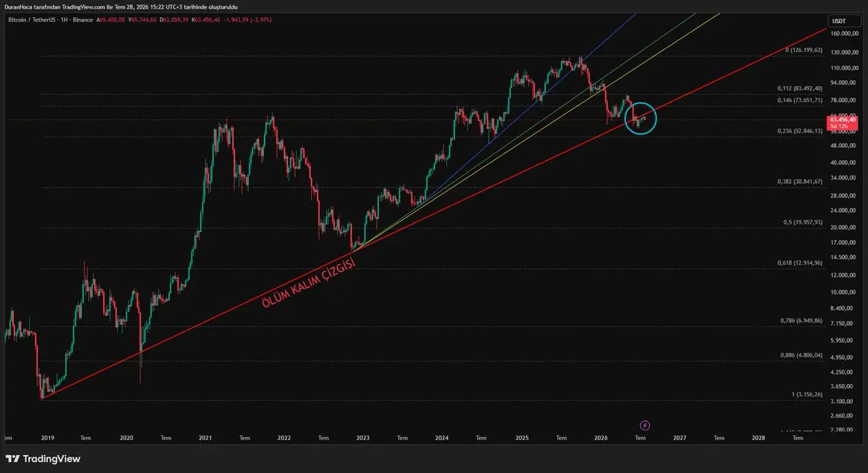The height and width of the screenshot is (473, 868).
Task: Click the 2024 label on time axis
Action: [442, 438]
